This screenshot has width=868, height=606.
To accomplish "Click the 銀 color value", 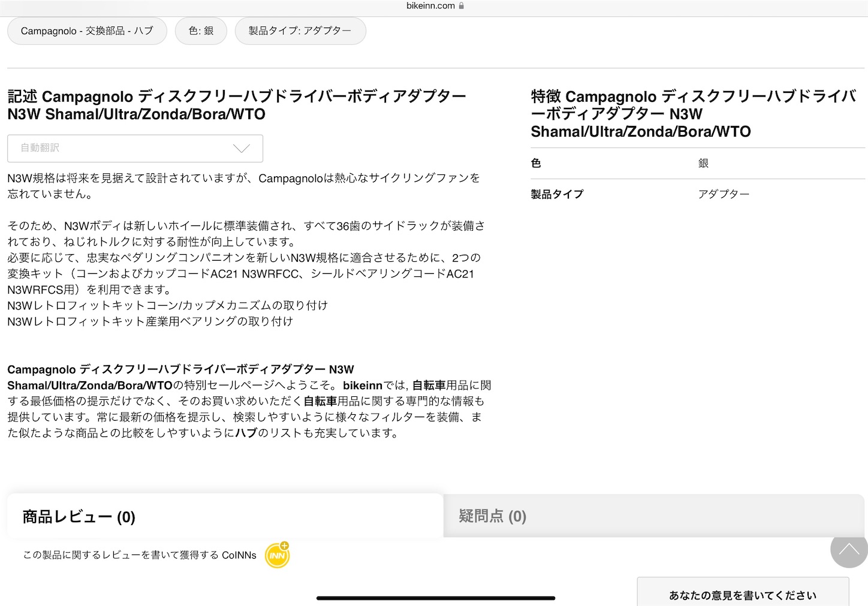I will point(703,163).
